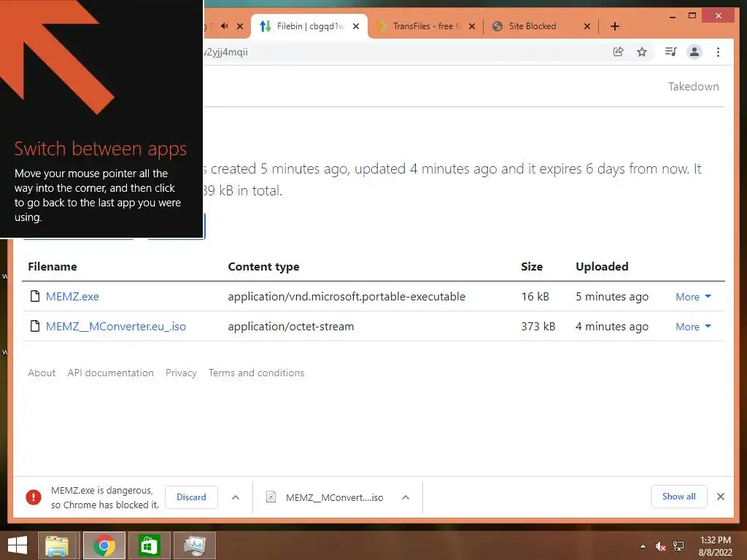This screenshot has height=560, width=747.
Task: Click the '4 minutes ago' uploaded cell
Action: 612,327
